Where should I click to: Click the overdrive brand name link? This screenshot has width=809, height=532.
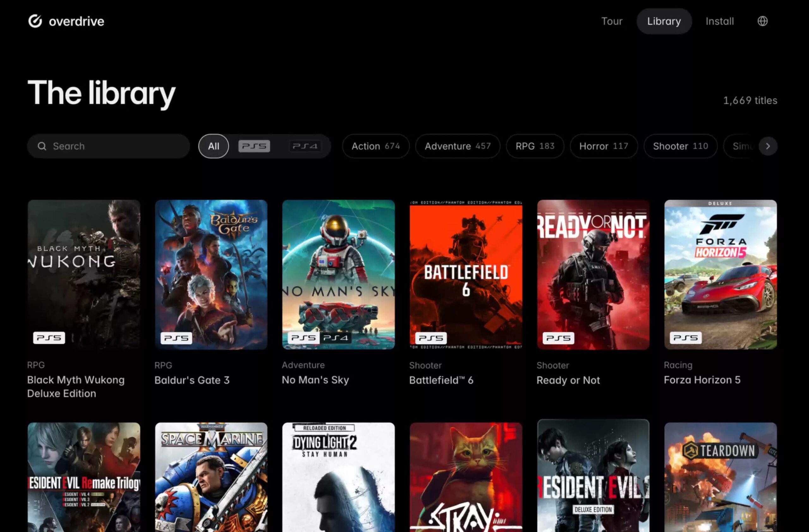tap(76, 21)
